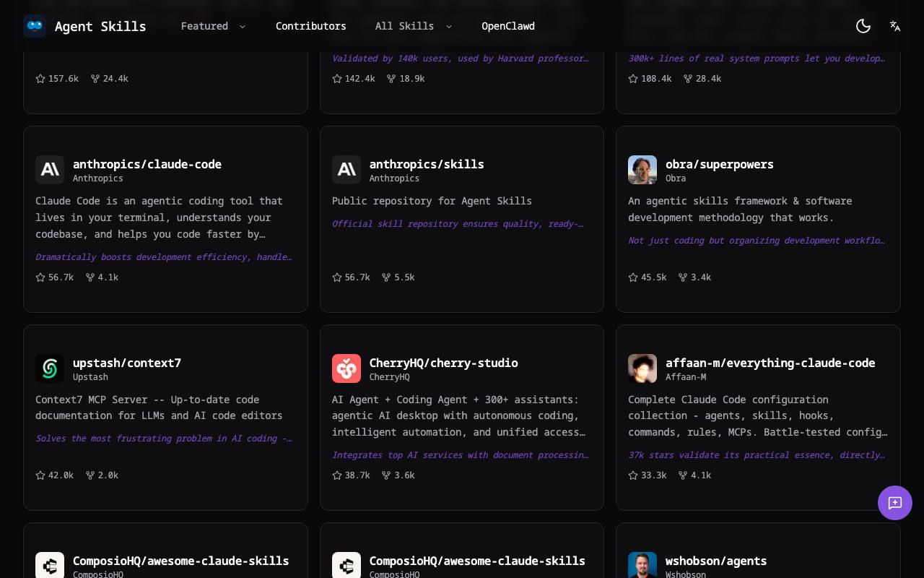The image size is (924, 578).
Task: Click the fork icon on anthropics/skills
Action: coord(386,277)
